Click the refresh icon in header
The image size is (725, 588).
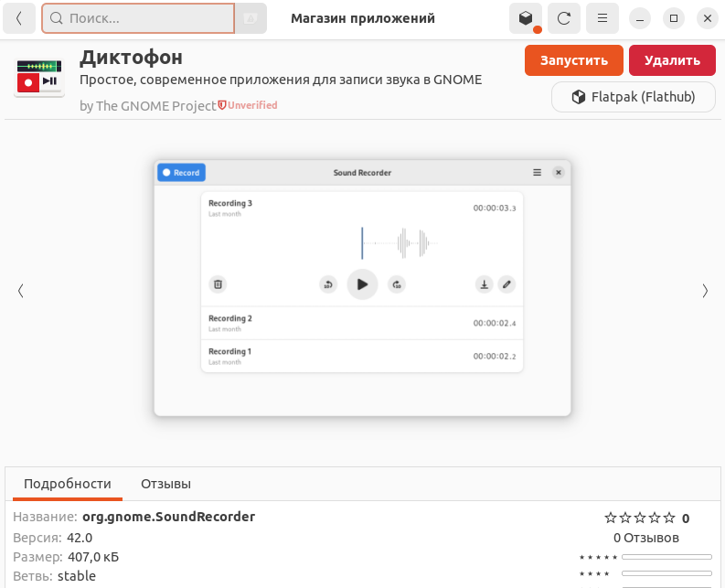click(564, 18)
